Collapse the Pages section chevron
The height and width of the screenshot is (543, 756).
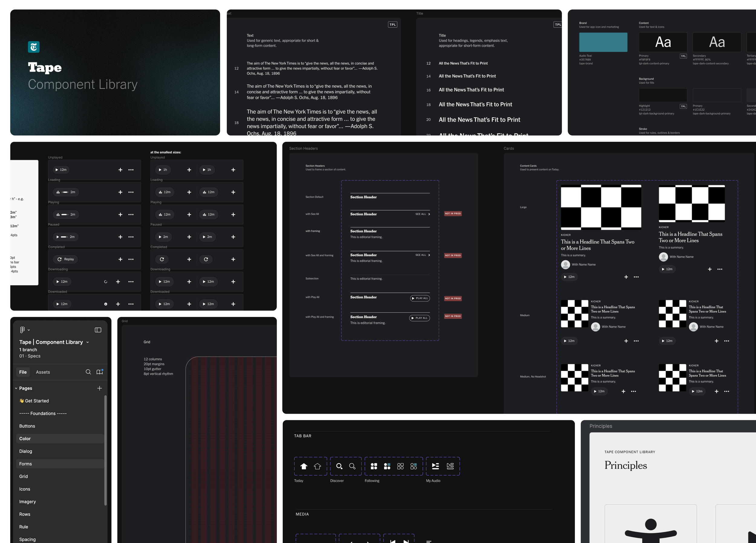[x=16, y=388]
